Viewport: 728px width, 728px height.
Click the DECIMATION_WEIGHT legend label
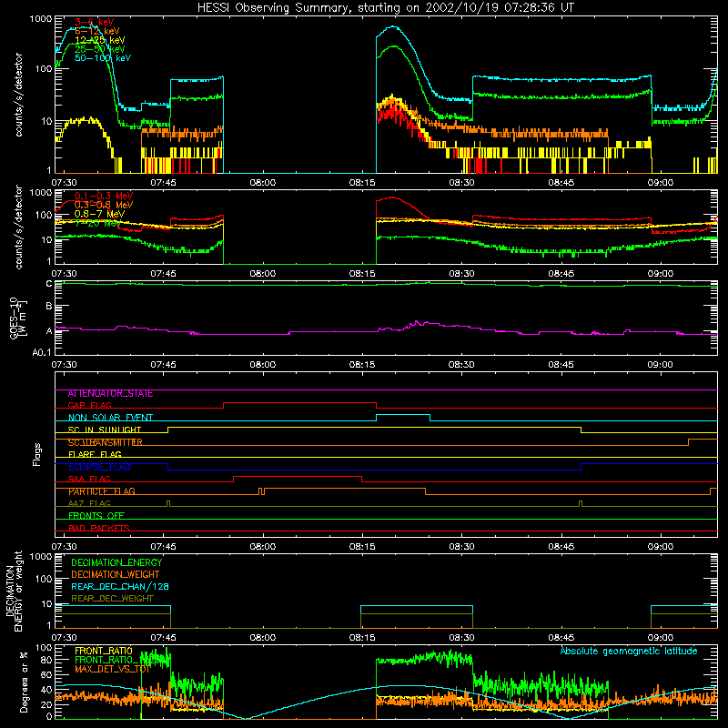tap(116, 574)
